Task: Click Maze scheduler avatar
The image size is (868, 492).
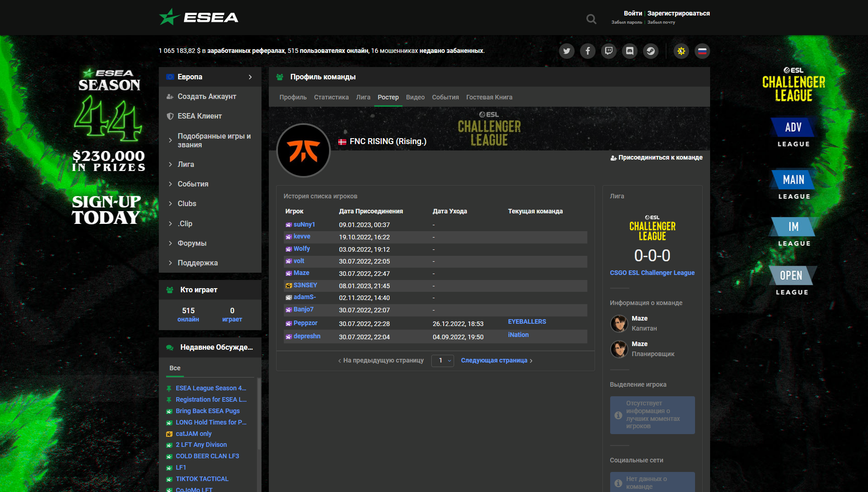Action: 619,349
